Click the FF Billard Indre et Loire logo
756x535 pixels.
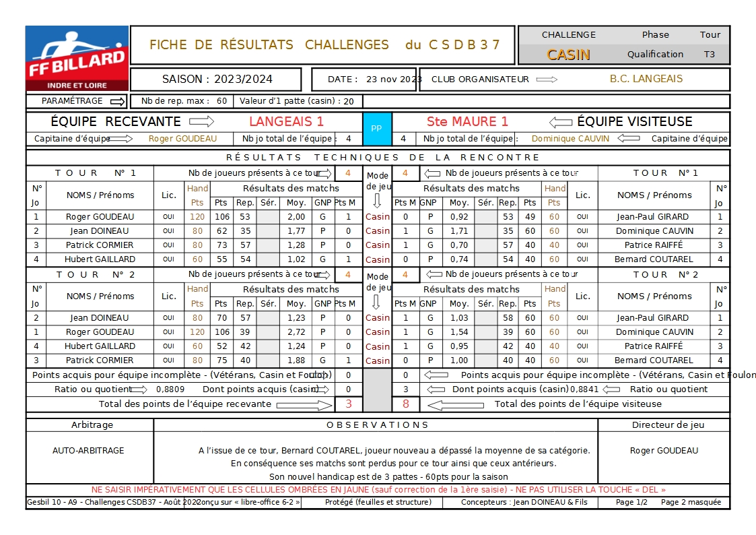(77, 59)
